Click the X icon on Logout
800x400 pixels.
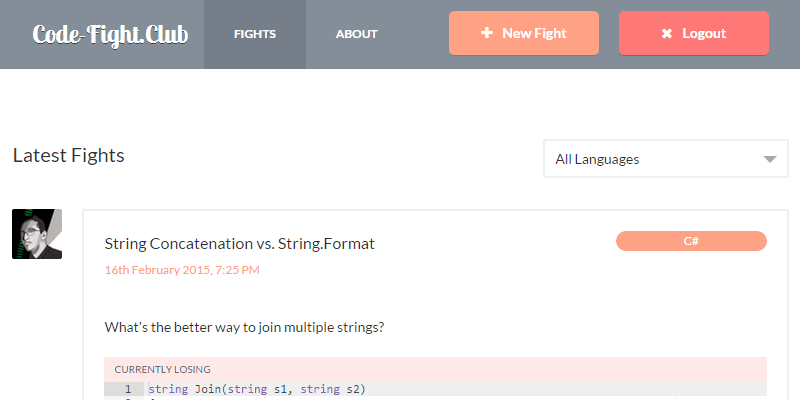(x=667, y=34)
